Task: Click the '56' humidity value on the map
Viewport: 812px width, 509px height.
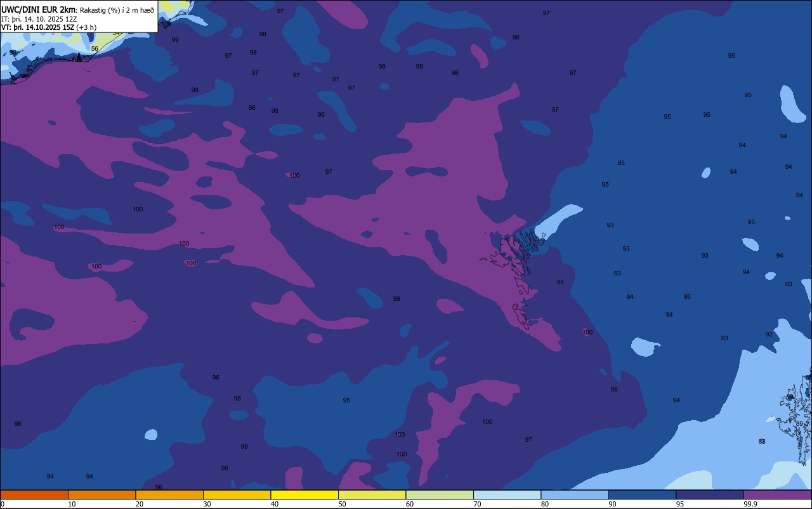Action: click(x=95, y=49)
